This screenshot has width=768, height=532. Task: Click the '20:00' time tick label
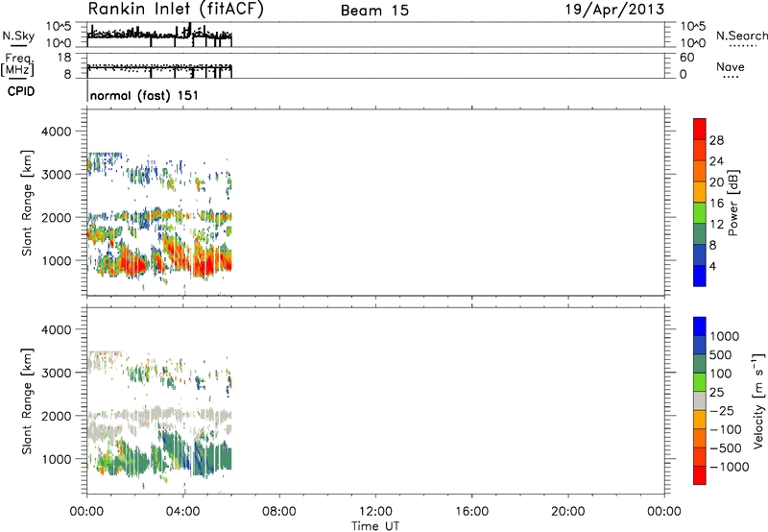(568, 512)
